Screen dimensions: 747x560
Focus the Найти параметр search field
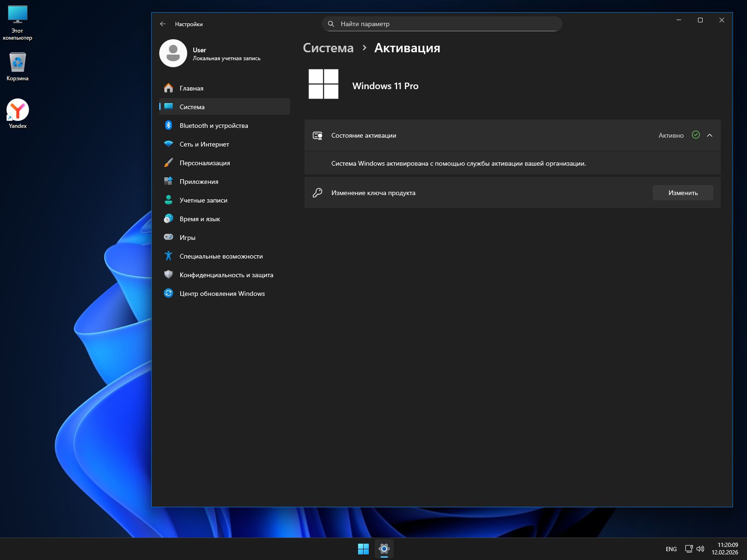442,24
